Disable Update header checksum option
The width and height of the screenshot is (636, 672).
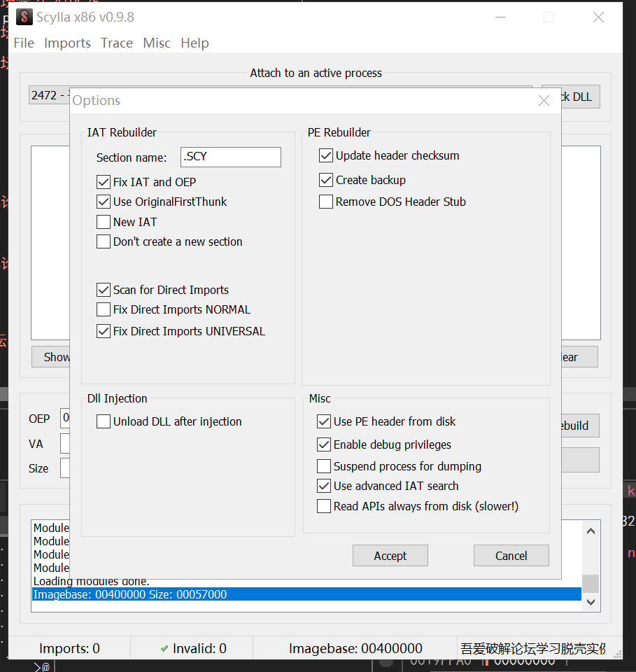tap(325, 155)
